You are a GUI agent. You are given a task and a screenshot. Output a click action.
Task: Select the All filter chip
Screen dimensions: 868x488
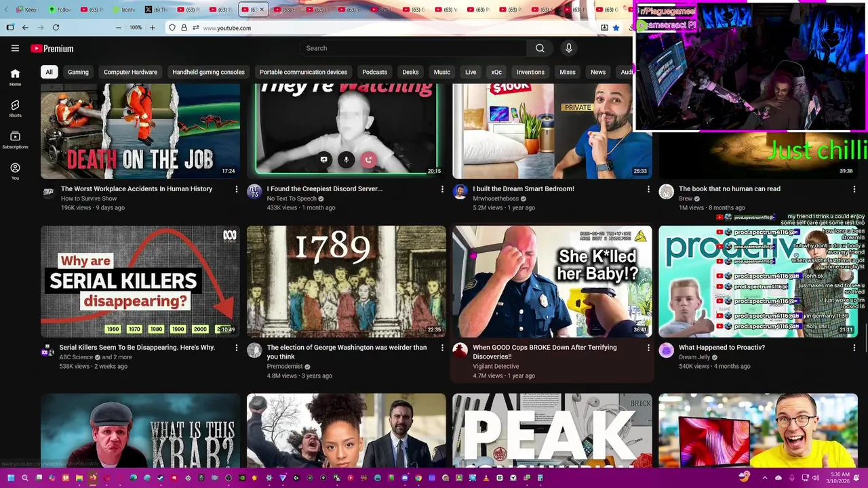[x=49, y=72]
